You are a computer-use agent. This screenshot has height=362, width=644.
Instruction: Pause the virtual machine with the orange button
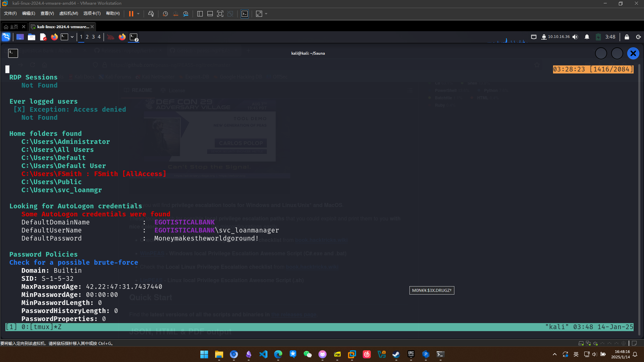[131, 14]
